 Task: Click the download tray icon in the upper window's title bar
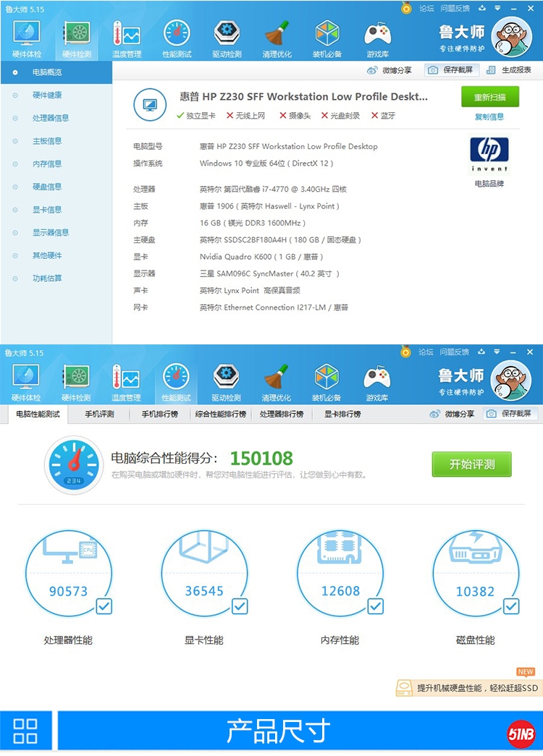click(482, 8)
